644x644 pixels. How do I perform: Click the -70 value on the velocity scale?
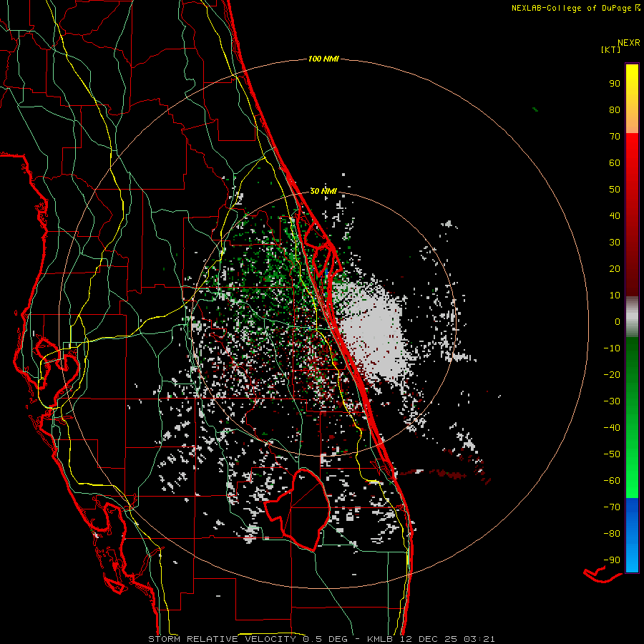pyautogui.click(x=612, y=507)
